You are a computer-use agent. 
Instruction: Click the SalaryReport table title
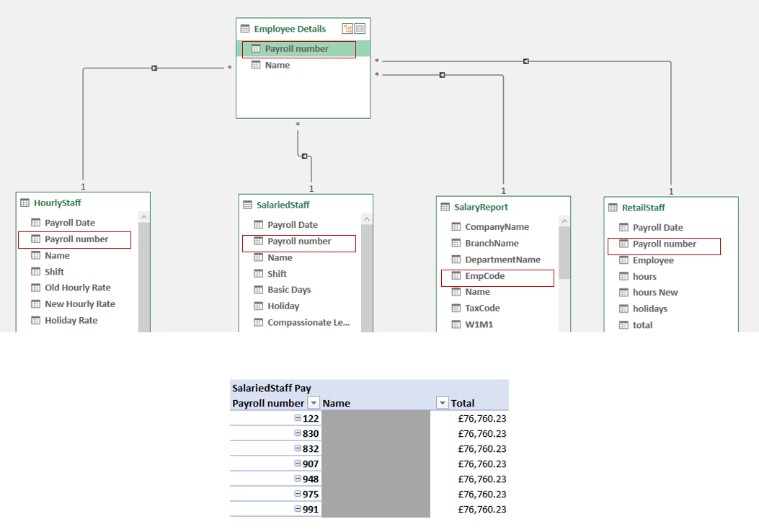coord(481,207)
